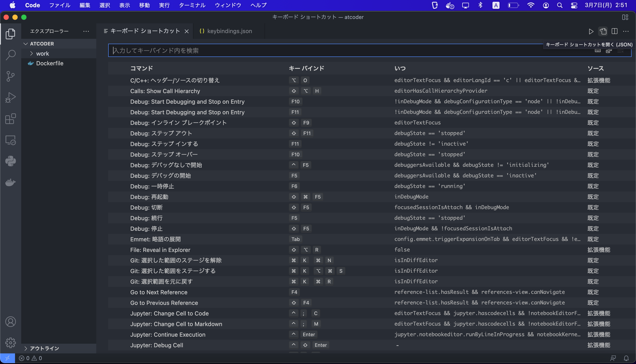Open Run and Debug in the activity bar
636x364 pixels.
(10, 98)
